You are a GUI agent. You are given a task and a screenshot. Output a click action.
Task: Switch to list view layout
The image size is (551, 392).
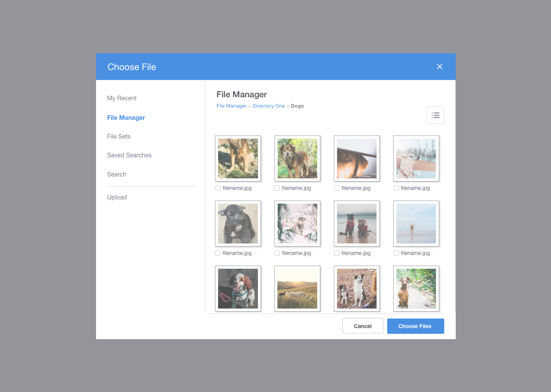[x=435, y=115]
